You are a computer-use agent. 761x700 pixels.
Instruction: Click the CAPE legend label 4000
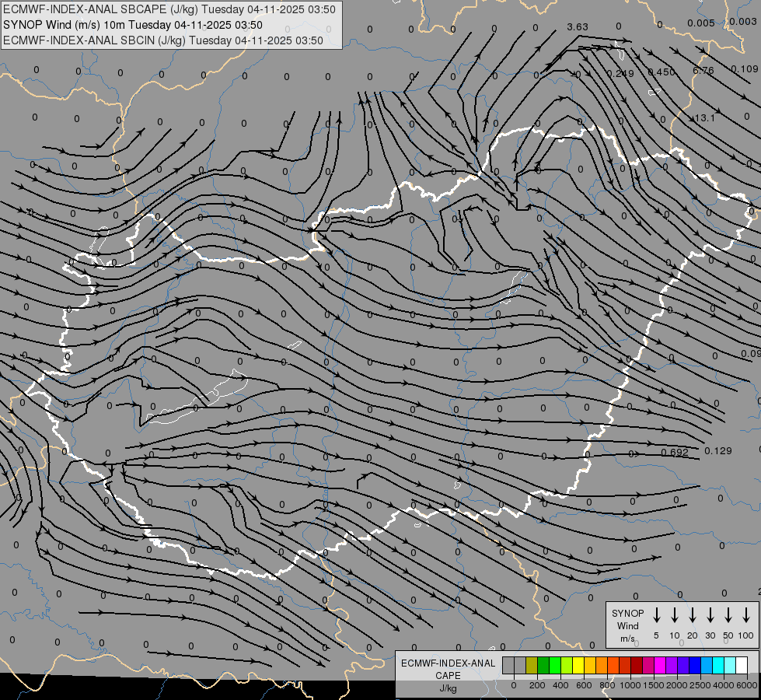point(724,685)
